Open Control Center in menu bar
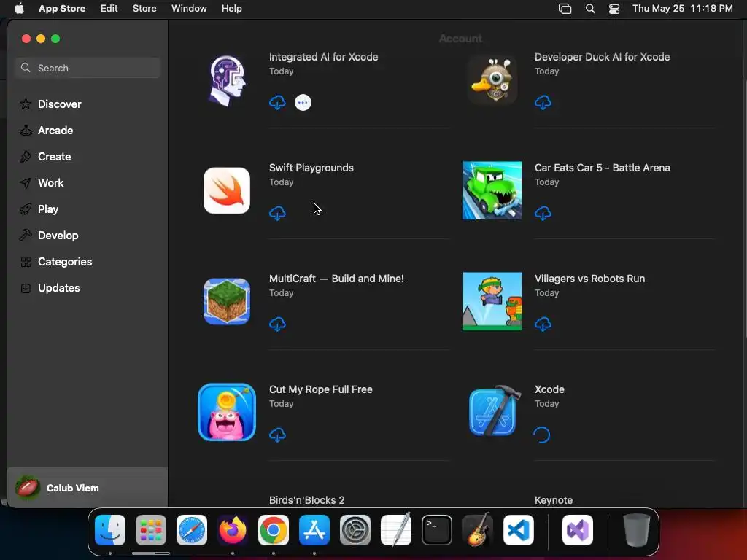The height and width of the screenshot is (560, 747). [614, 9]
